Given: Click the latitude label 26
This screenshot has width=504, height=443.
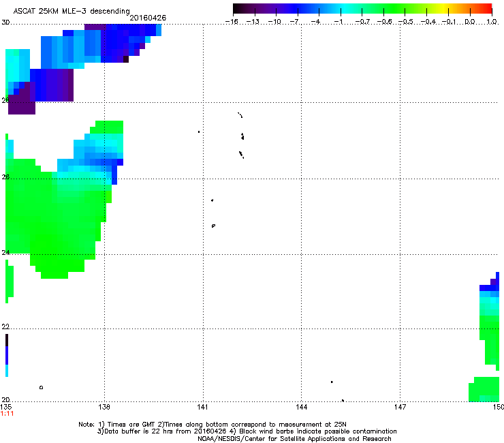Looking at the screenshot, I should [5, 177].
